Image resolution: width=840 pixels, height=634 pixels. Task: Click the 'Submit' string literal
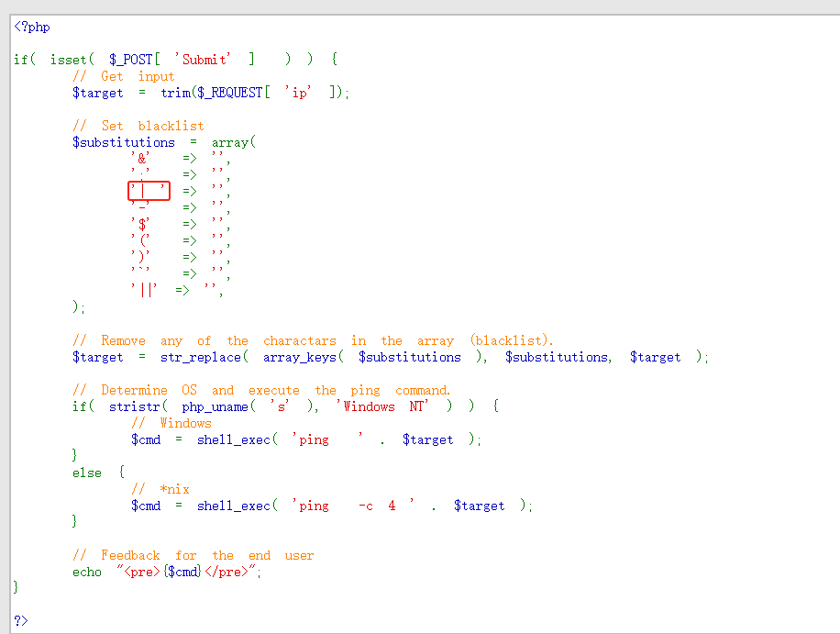203,60
